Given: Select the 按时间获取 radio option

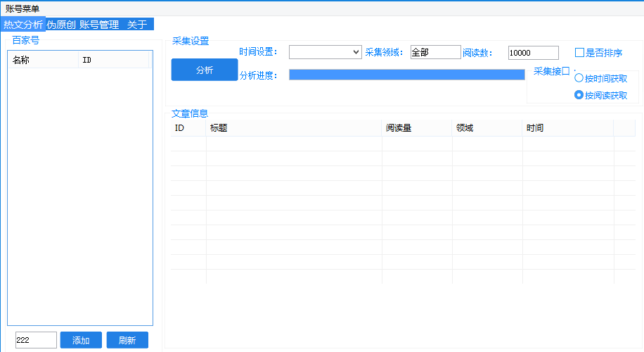Looking at the screenshot, I should pos(579,79).
